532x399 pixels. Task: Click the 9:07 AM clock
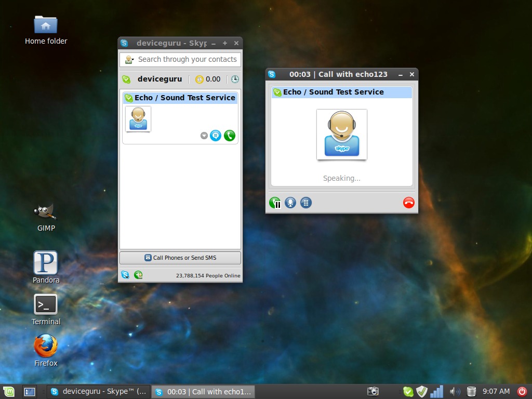tap(496, 392)
